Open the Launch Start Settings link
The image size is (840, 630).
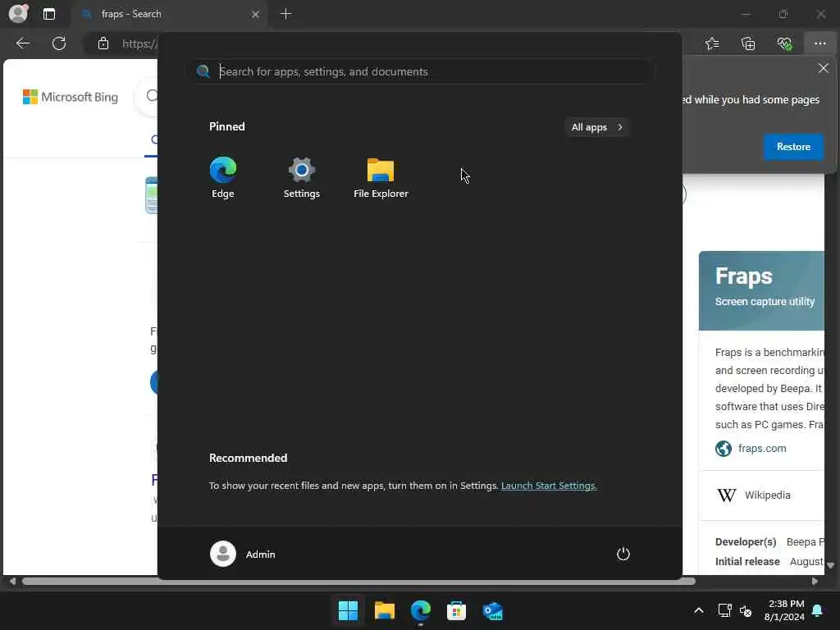549,486
